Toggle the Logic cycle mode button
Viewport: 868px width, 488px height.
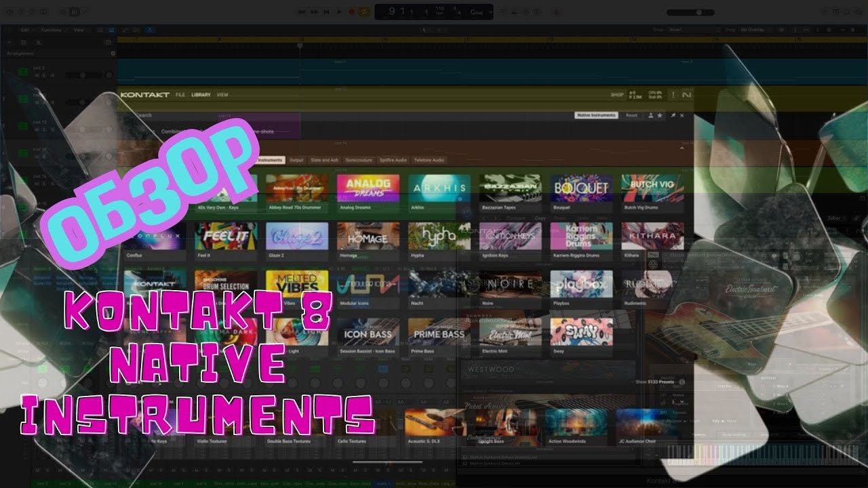tap(364, 12)
